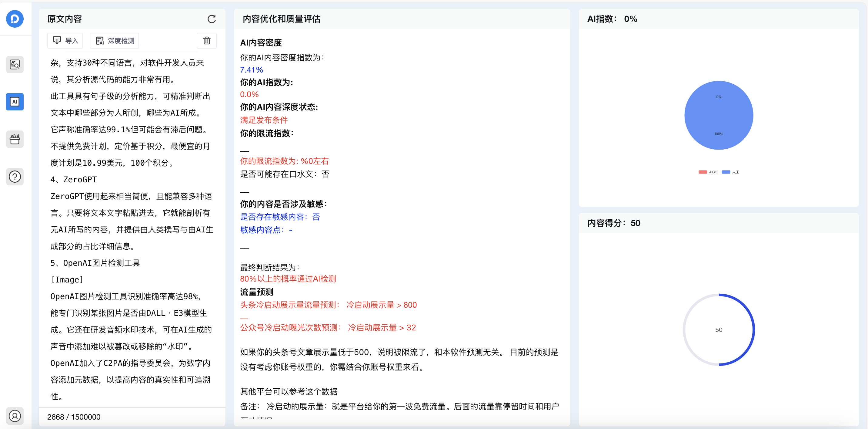Open the toolbox sidebar icon
The image size is (868, 429).
[x=15, y=139]
